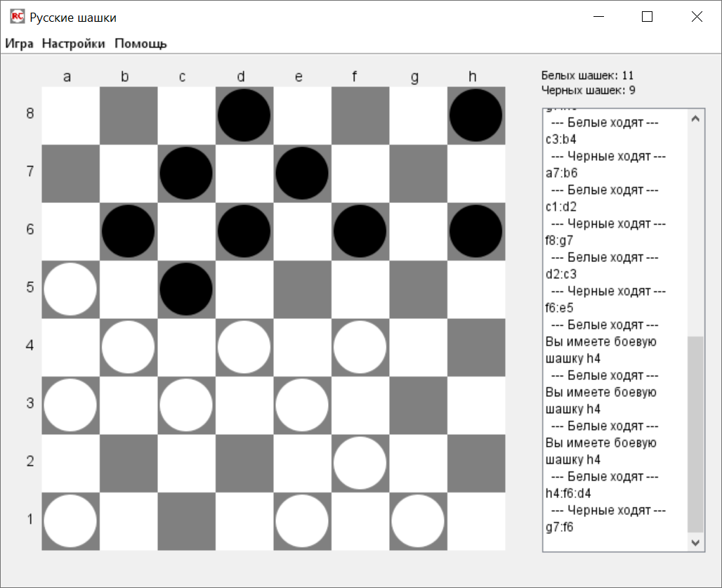Click the move log scrollbar thumb

tap(695, 433)
